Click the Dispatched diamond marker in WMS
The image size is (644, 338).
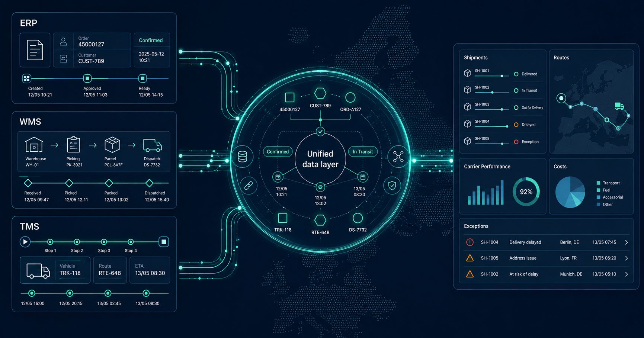tap(149, 183)
